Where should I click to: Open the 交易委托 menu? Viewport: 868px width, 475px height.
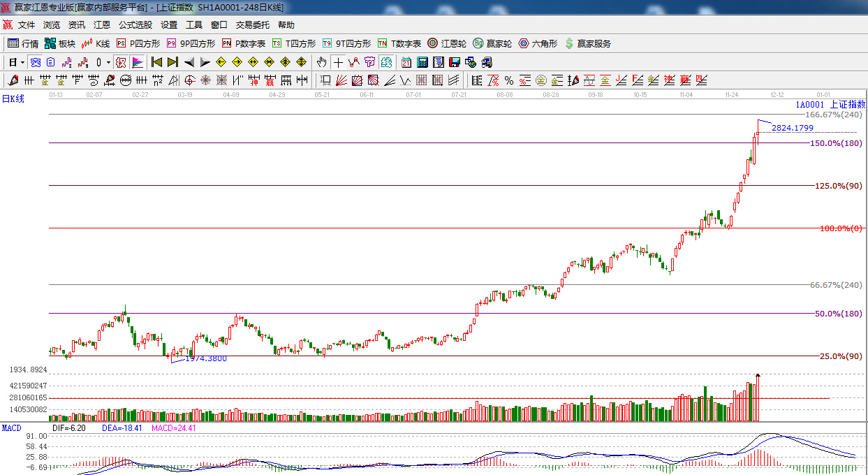(252, 25)
